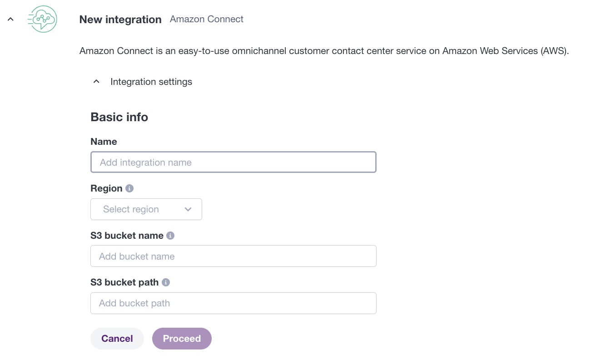Click the info icon beside S3 bucket name
This screenshot has height=364, width=596.
pos(170,236)
